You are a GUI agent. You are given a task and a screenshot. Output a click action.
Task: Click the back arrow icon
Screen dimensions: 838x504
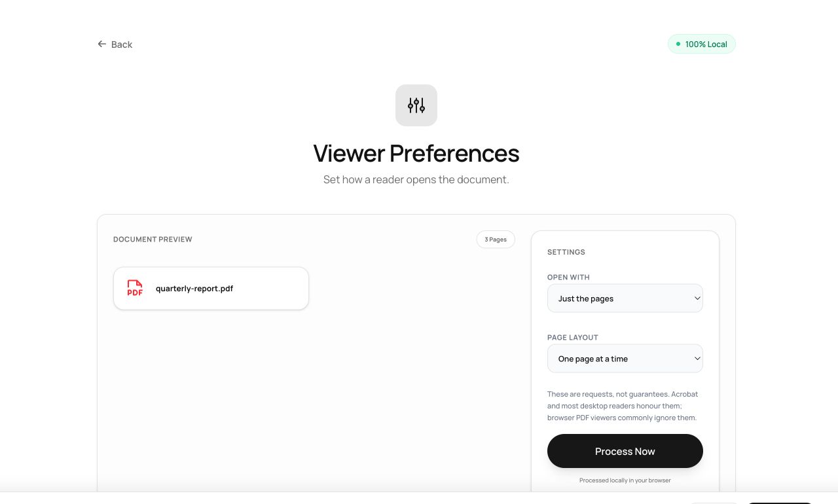(101, 44)
